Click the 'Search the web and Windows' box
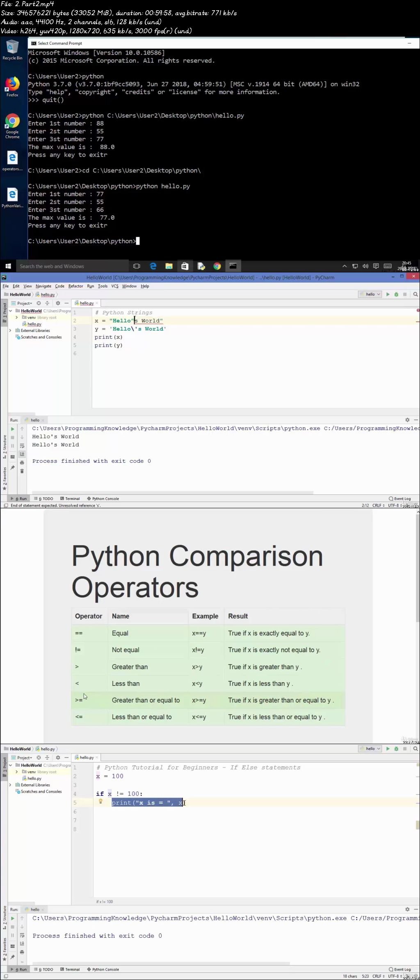The image size is (420, 980). pyautogui.click(x=72, y=266)
